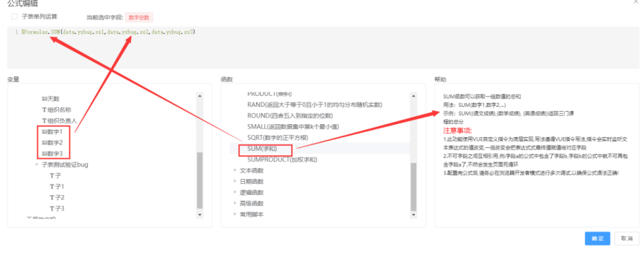644x253 pixels.
Task: Choose the SMALL function
Action: 293,126
